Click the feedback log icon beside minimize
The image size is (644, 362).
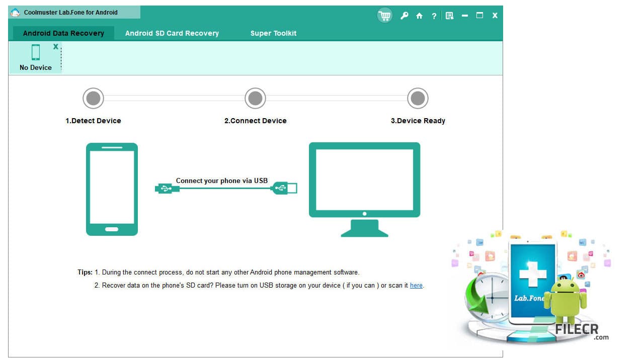click(449, 16)
